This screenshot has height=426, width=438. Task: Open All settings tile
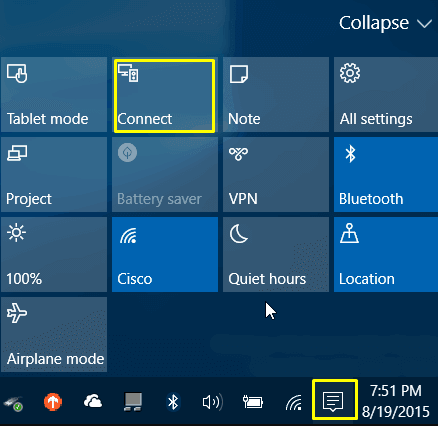click(386, 94)
